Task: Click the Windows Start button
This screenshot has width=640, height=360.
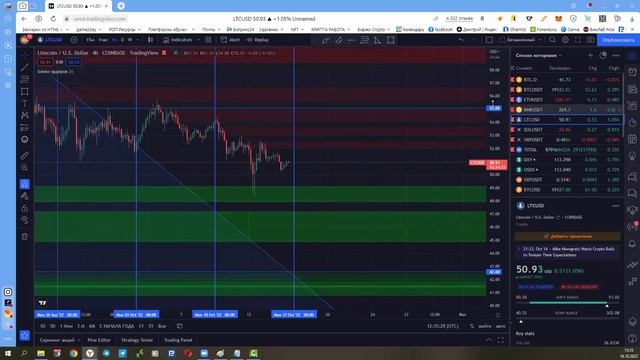Action: coord(8,353)
